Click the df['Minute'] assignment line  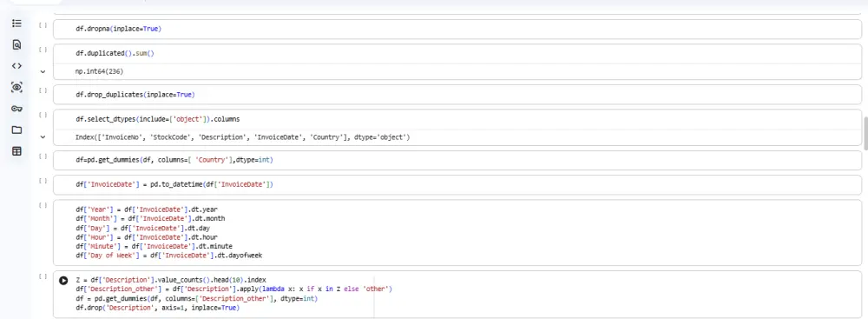[x=154, y=246]
